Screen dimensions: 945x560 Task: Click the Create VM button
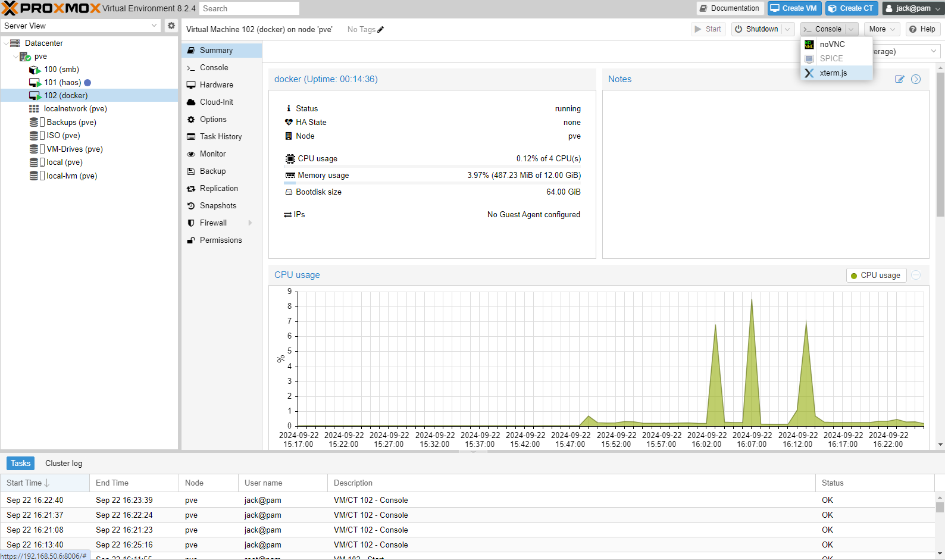point(794,8)
